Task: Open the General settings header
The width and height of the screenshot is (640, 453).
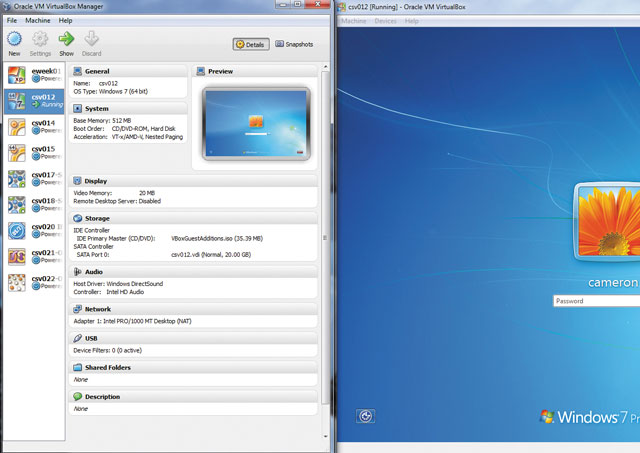Action: [x=128, y=71]
